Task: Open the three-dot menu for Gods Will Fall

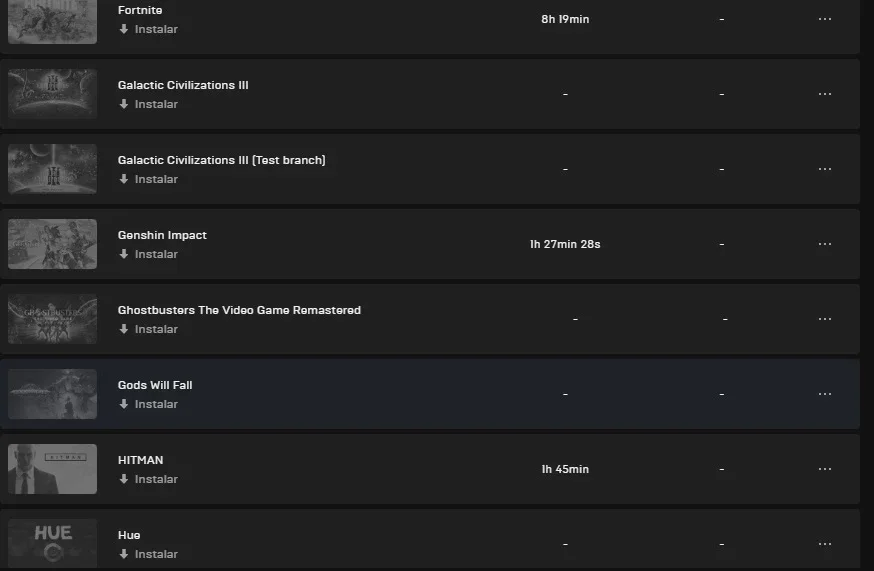Action: pyautogui.click(x=825, y=394)
